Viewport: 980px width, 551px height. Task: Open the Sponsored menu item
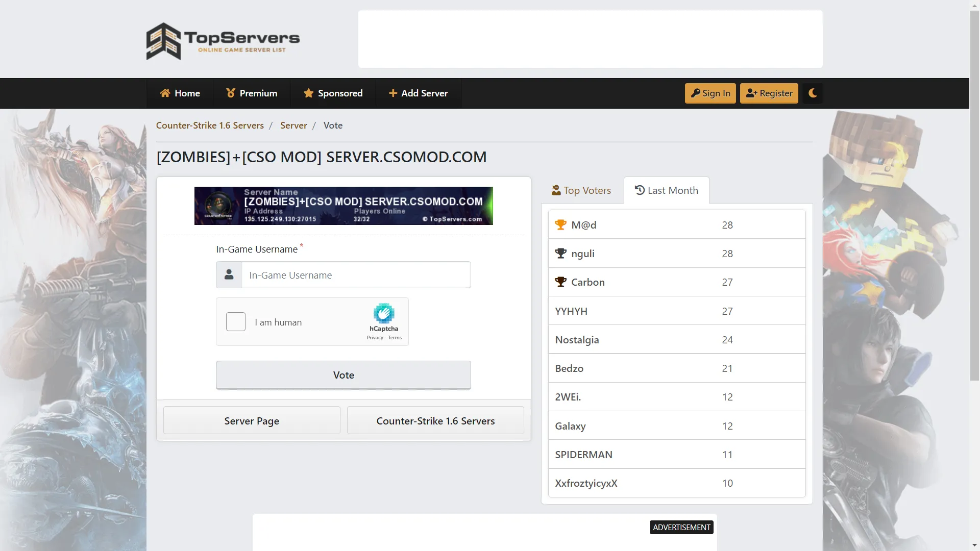click(x=333, y=93)
